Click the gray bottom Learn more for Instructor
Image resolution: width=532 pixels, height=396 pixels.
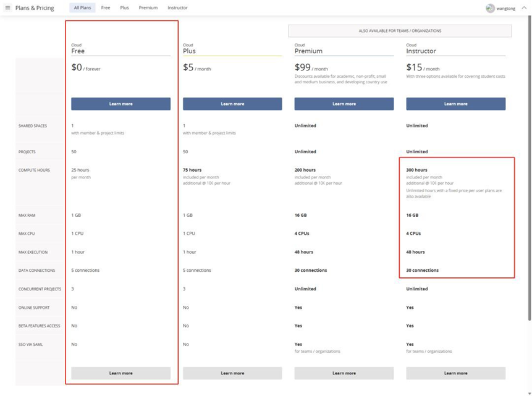coord(455,373)
